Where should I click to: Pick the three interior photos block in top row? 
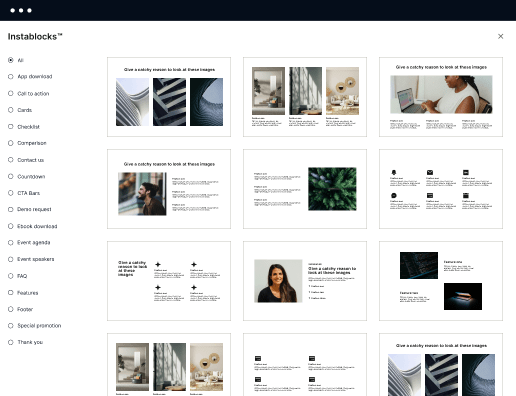(x=305, y=97)
